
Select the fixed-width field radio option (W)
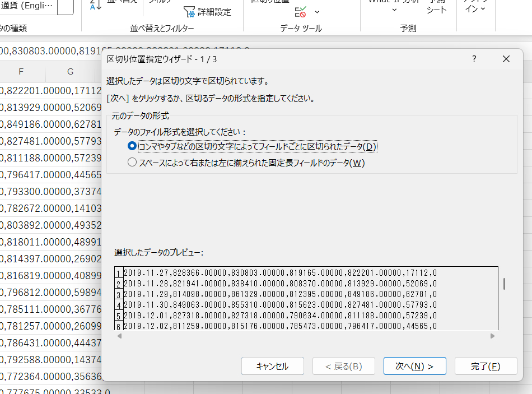click(246, 163)
